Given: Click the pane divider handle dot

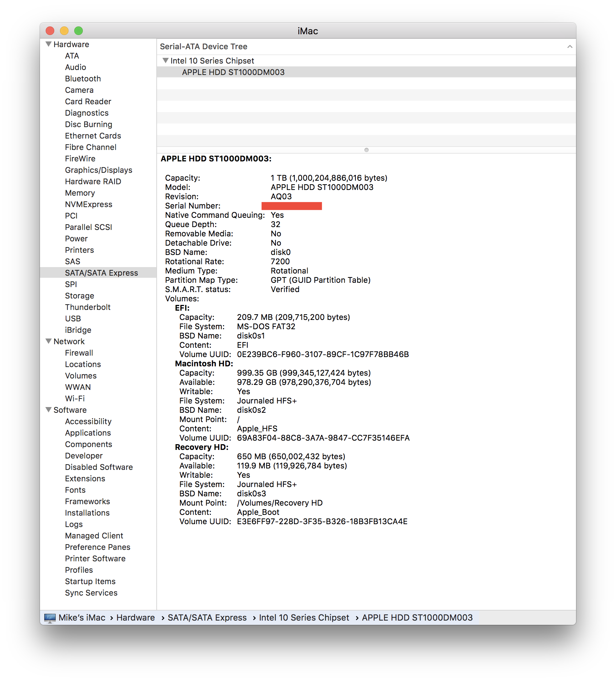Looking at the screenshot, I should point(367,150).
